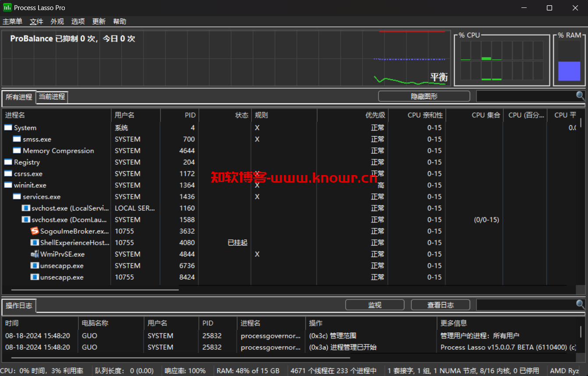Open the 更新 menu
Viewport: 588px width, 376px height.
99,21
